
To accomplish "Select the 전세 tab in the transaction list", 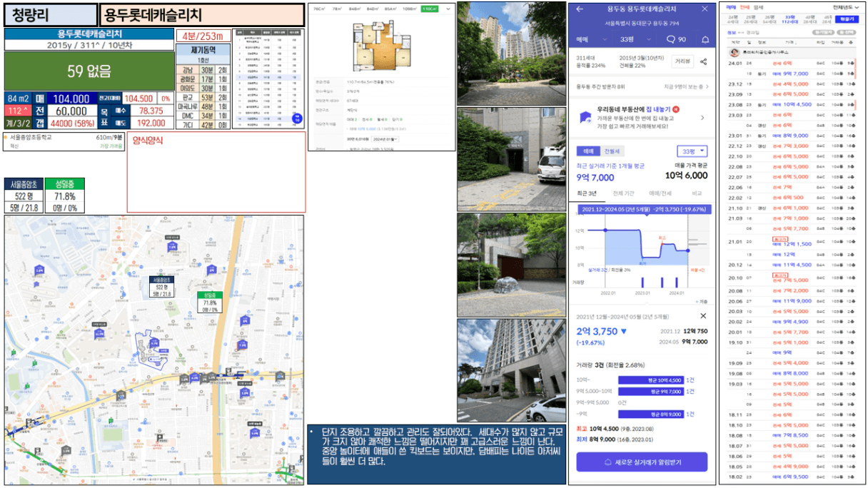I will (x=744, y=7).
